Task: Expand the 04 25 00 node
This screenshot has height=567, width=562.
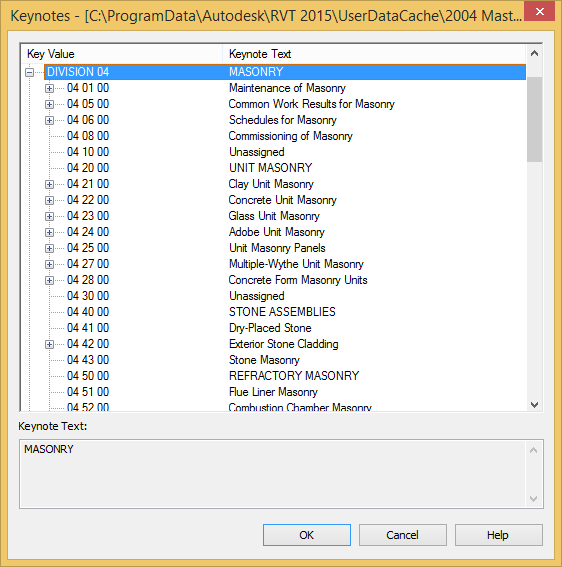Action: (x=50, y=248)
